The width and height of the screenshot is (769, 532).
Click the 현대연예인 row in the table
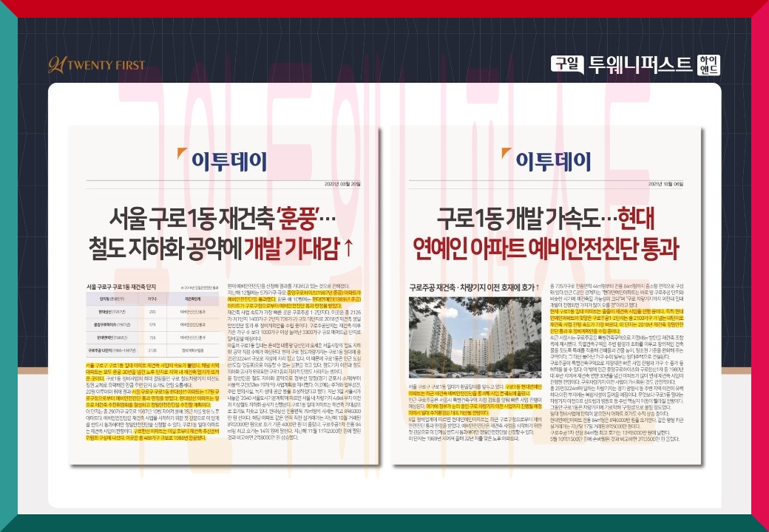pos(152,338)
